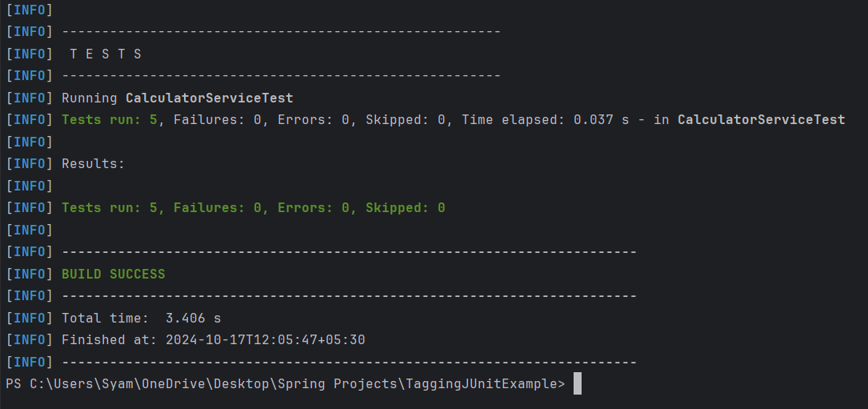Click the topmost [INFO] tag
Viewport: 868px width, 409px height.
click(x=29, y=10)
